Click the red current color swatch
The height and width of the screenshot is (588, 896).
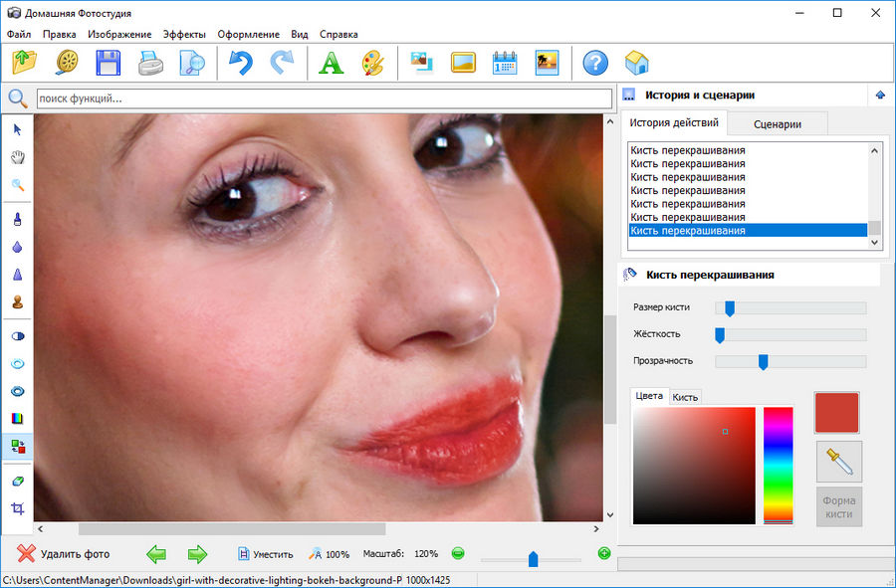click(x=836, y=412)
